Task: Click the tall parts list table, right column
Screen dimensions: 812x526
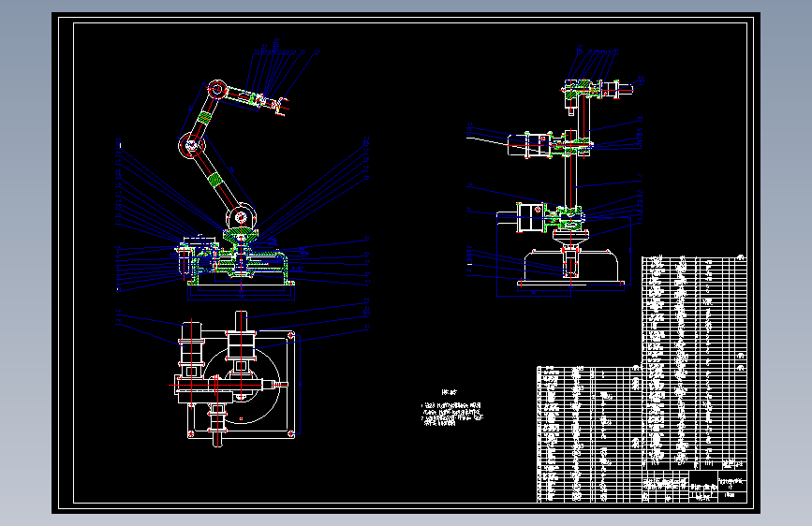Action: (694, 362)
